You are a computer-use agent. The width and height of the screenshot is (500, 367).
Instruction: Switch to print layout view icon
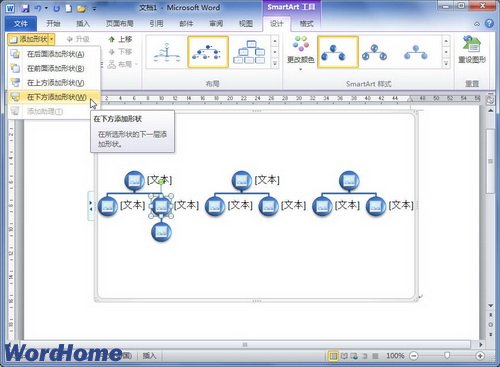[333, 356]
